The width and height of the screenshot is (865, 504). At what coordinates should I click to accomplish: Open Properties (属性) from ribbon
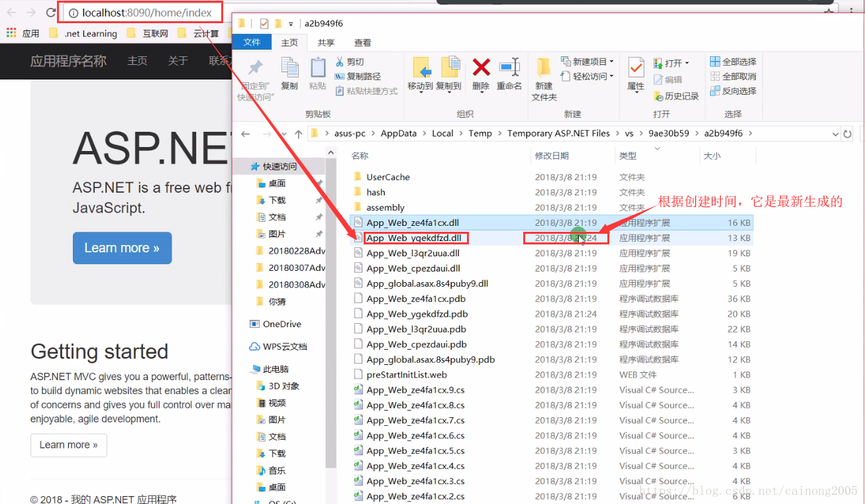pos(636,74)
